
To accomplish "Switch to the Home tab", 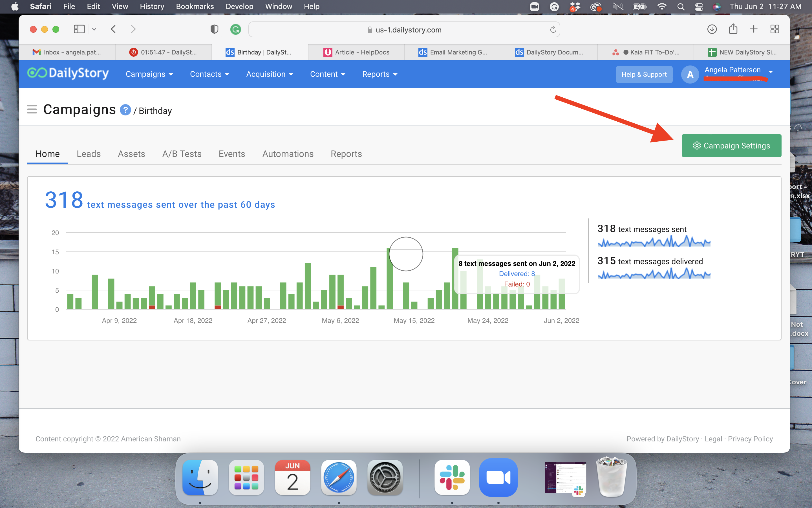I will tap(48, 154).
